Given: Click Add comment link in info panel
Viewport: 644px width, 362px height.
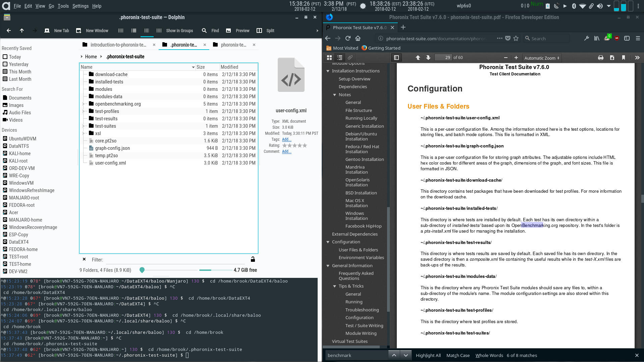Looking at the screenshot, I should (x=286, y=152).
